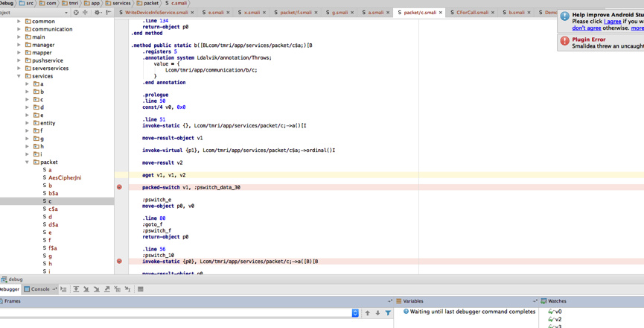
Task: Click the Step Over debugger icon
Action: tap(76, 289)
